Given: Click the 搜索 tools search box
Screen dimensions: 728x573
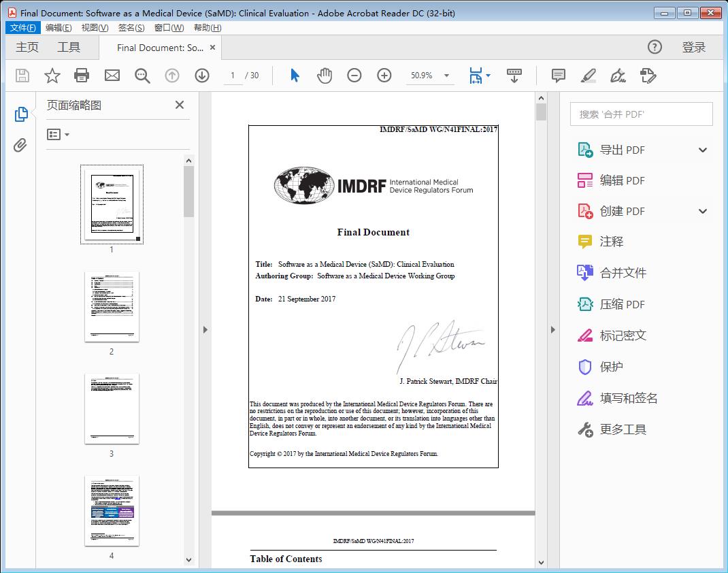Looking at the screenshot, I should (641, 114).
